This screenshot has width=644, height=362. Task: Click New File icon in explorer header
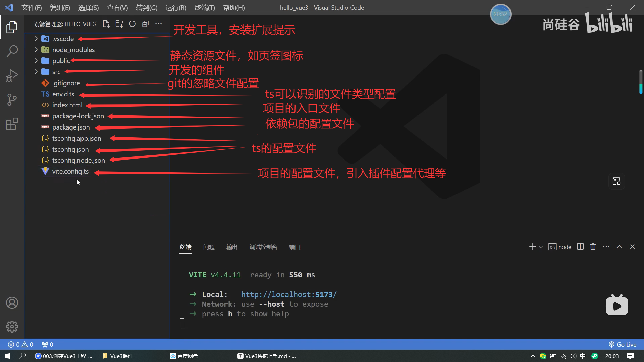coord(106,24)
